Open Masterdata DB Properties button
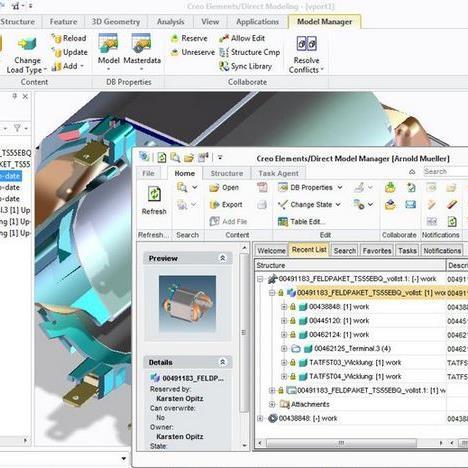 coord(142,52)
